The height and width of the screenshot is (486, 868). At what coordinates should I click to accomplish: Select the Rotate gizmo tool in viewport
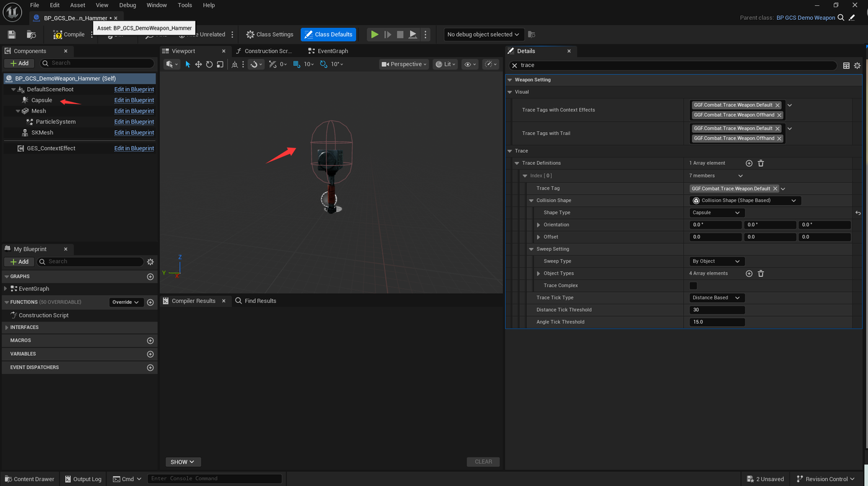point(210,64)
